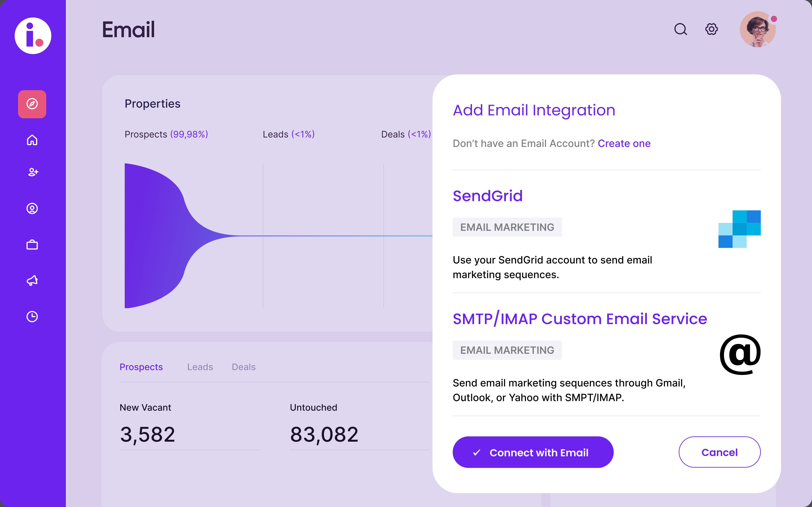Switch to the Deals tab
812x507 pixels.
(x=244, y=367)
